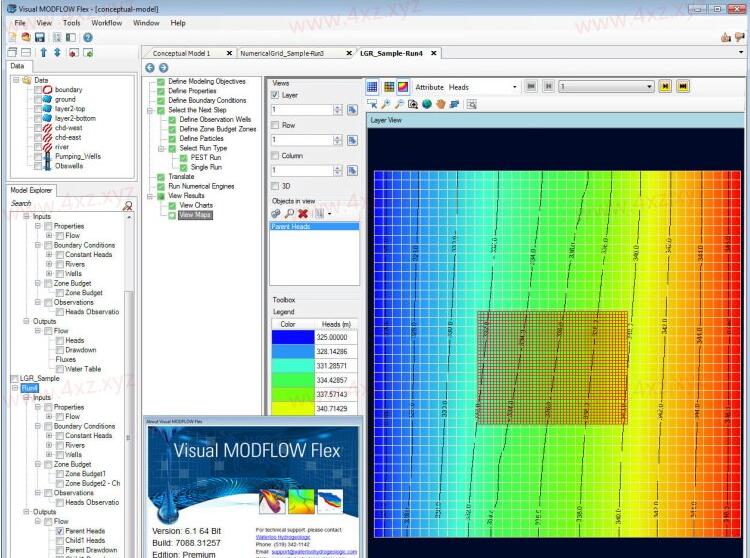Collapse the View Results workflow node
Image resolution: width=750 pixels, height=558 pixels.
(x=150, y=196)
